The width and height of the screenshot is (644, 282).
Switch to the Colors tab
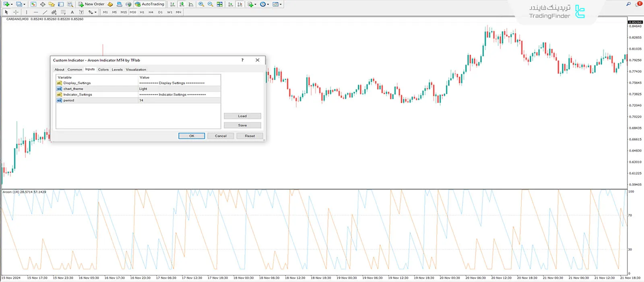pyautogui.click(x=103, y=69)
